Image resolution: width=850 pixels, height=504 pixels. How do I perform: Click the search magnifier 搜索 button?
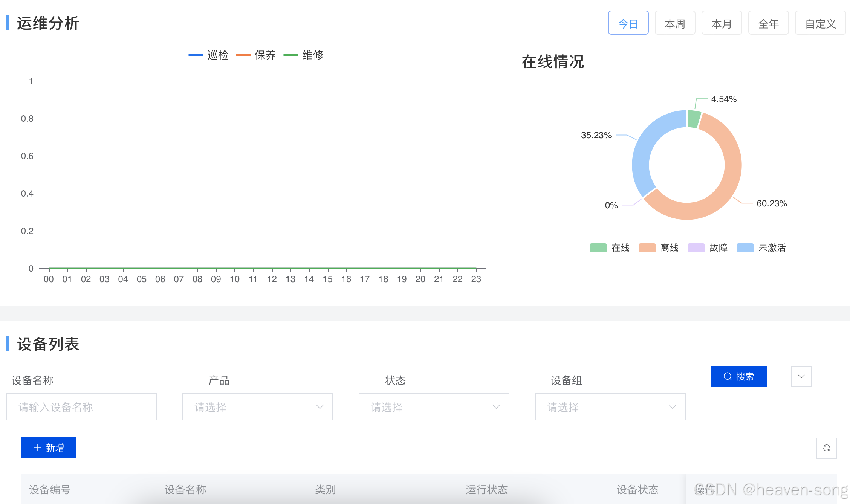738,377
